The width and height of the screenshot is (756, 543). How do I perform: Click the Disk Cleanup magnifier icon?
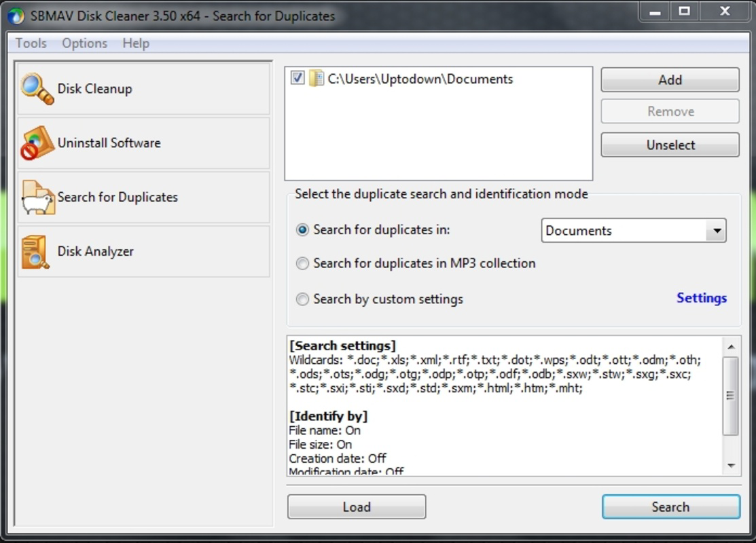tap(37, 89)
